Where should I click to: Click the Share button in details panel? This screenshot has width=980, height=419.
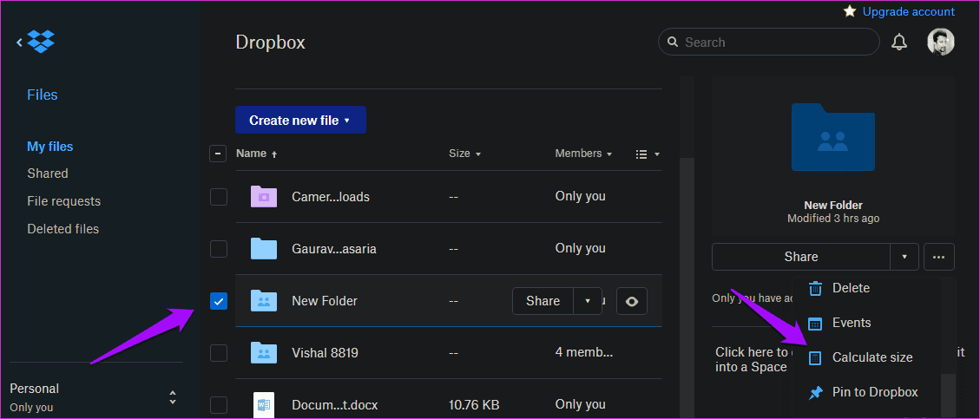(x=800, y=257)
